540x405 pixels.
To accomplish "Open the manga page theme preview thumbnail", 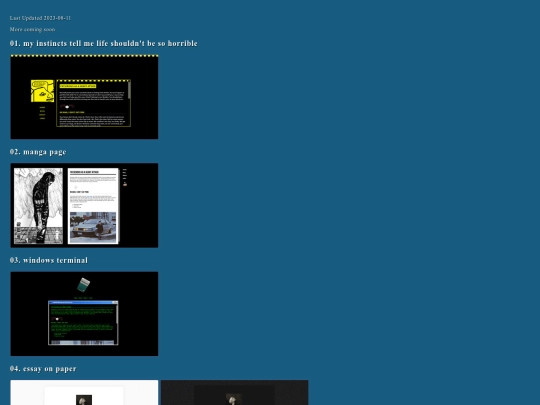I will (x=84, y=205).
